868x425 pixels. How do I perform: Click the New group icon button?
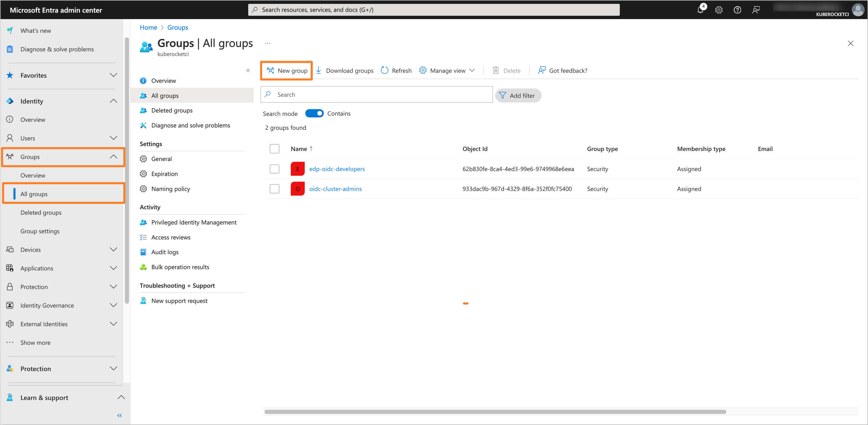287,70
